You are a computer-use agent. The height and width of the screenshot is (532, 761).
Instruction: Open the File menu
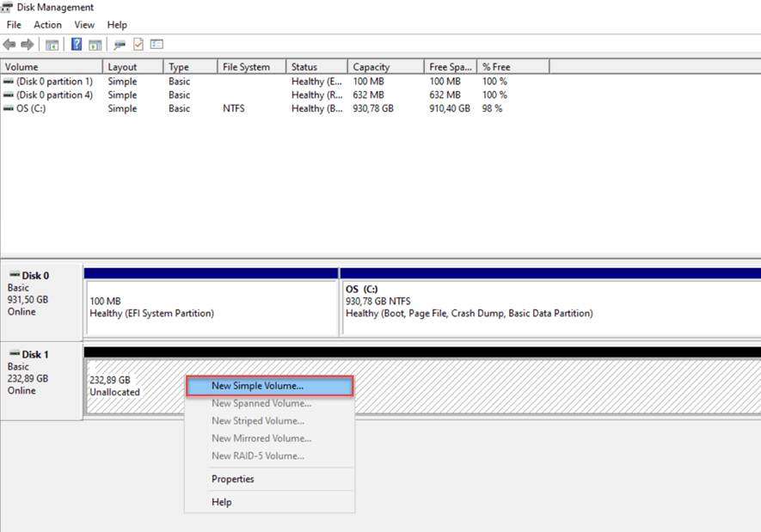(x=14, y=25)
